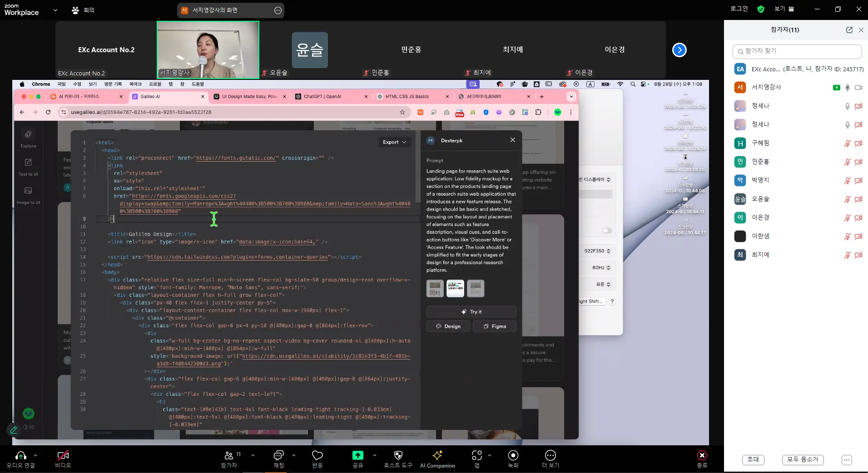
Task: Toggle the switch in display settings window
Action: click(607, 231)
